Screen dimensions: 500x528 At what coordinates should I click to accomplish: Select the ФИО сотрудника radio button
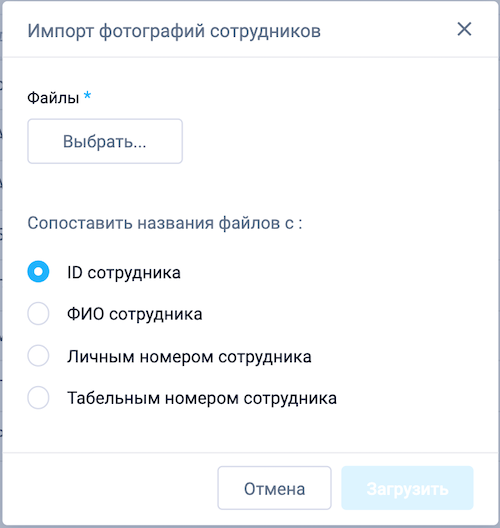click(x=38, y=314)
